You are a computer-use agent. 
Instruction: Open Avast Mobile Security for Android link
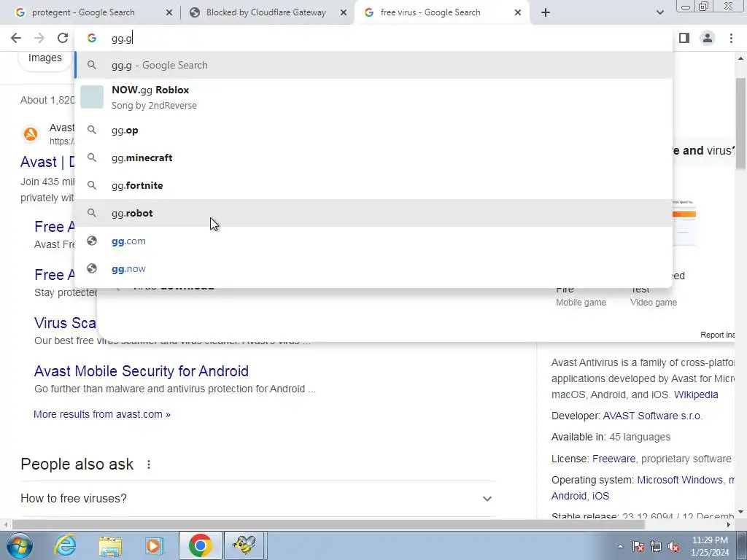click(x=142, y=371)
